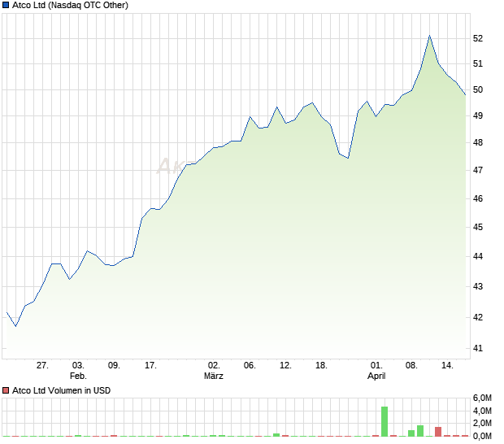
Task: Click the price axis value 46
Action: (478, 198)
